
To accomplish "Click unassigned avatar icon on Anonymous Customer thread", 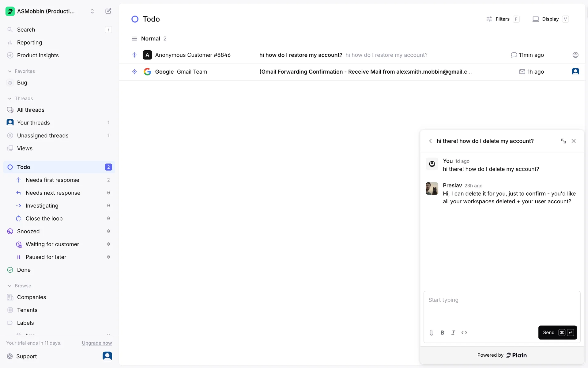I will (575, 55).
